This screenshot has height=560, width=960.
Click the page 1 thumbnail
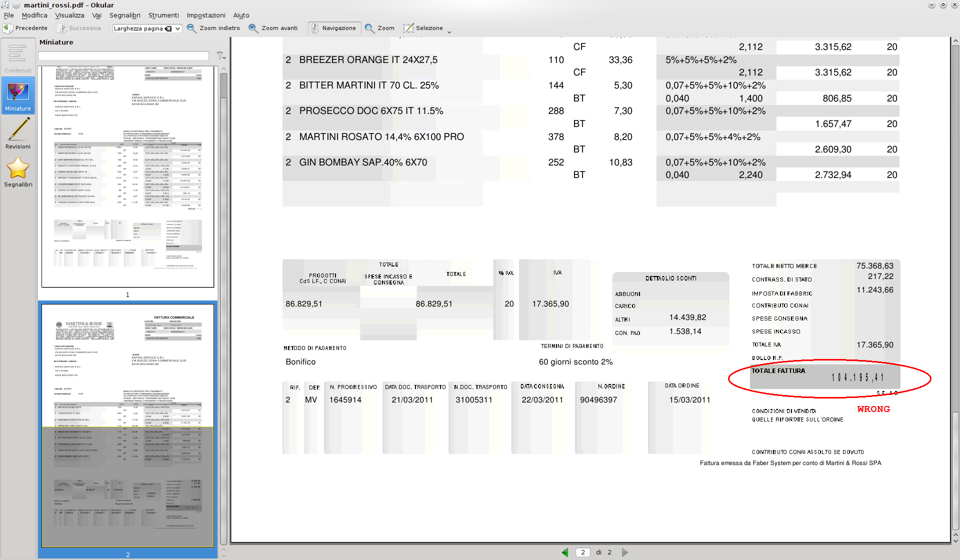tap(128, 176)
